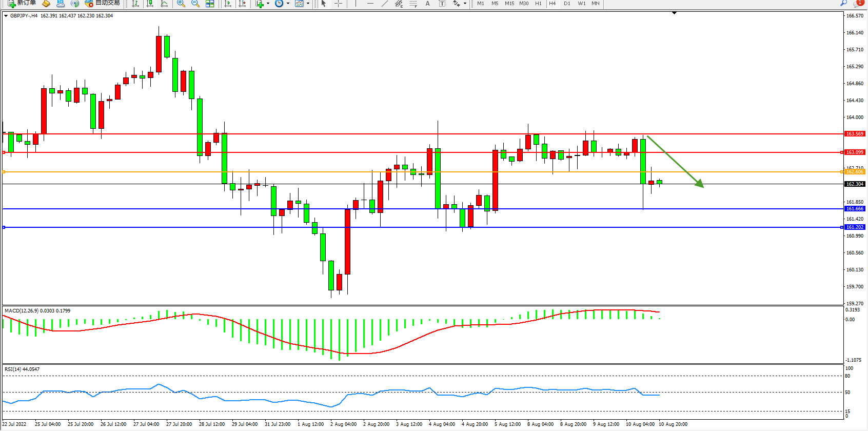This screenshot has width=868, height=431.
Task: Toggle chart shift option
Action: [242, 4]
